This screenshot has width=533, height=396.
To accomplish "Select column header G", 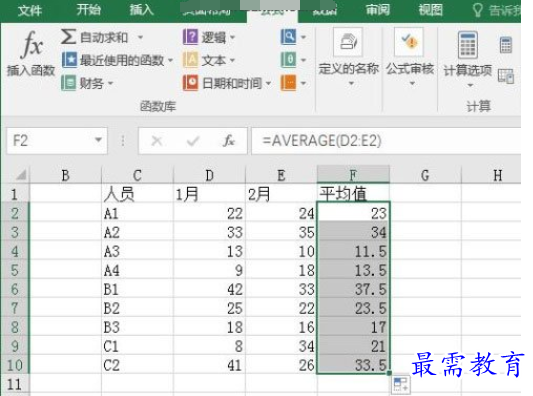I will [425, 175].
